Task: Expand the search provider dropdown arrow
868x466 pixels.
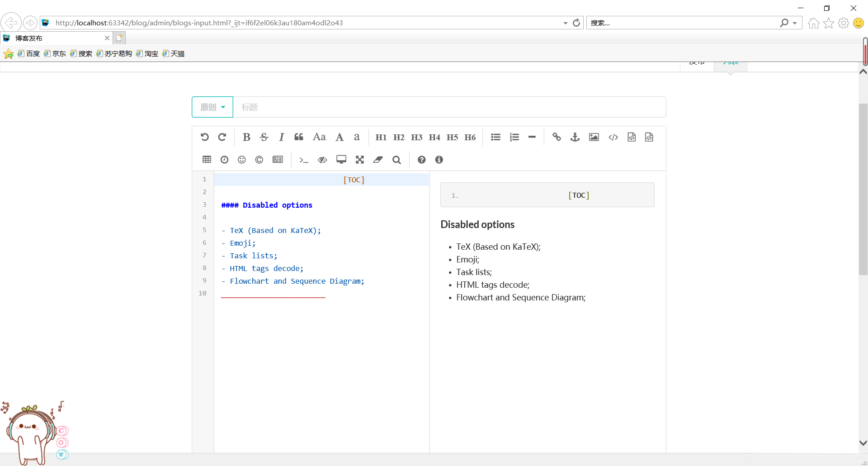Action: (795, 23)
